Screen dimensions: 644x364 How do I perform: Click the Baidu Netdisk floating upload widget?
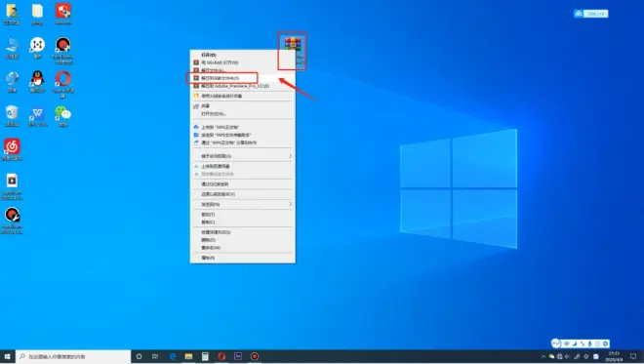(x=591, y=14)
